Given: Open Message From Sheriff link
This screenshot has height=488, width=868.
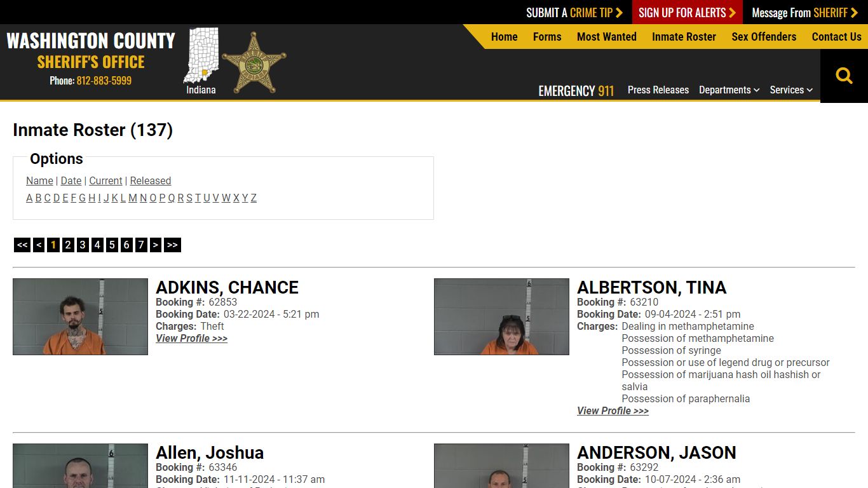Looking at the screenshot, I should (804, 12).
